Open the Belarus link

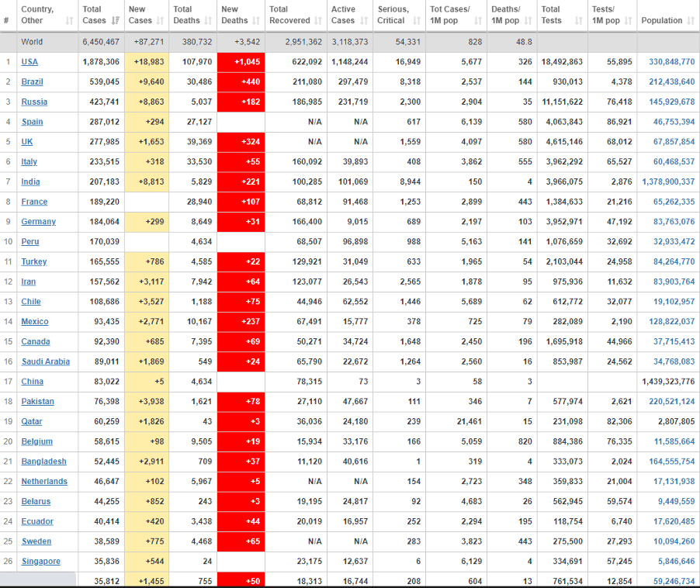36,501
